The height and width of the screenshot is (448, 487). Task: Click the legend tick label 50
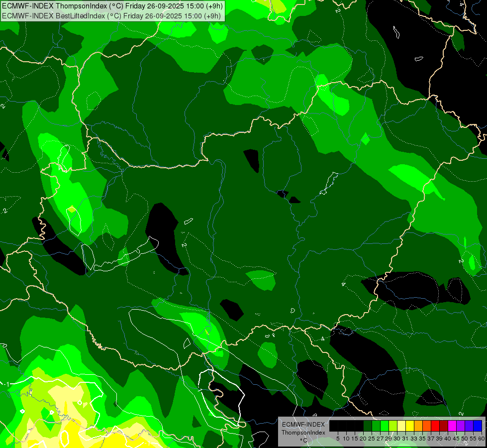coord(465,439)
